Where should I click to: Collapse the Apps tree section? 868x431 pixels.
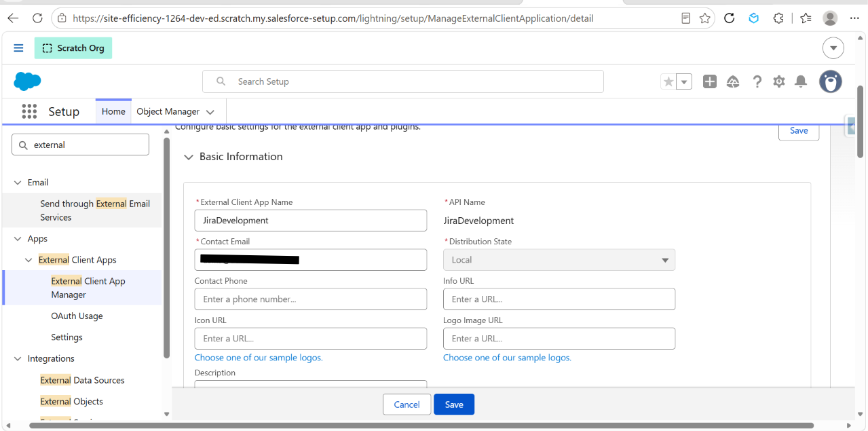(x=18, y=239)
